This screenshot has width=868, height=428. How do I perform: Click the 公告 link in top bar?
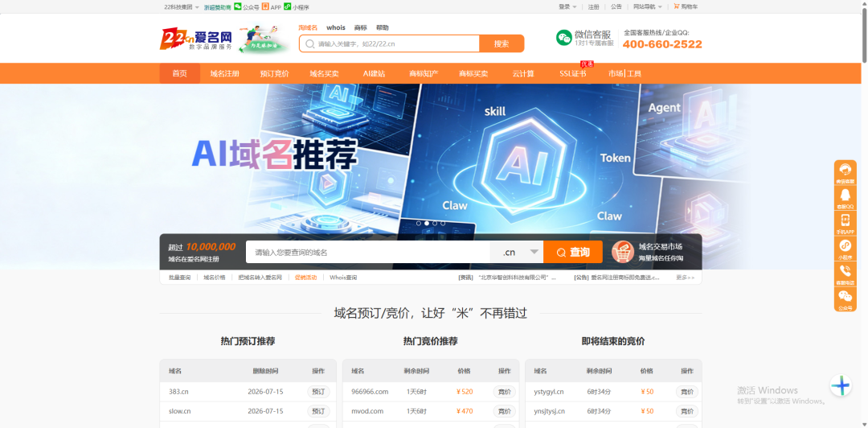tap(616, 7)
